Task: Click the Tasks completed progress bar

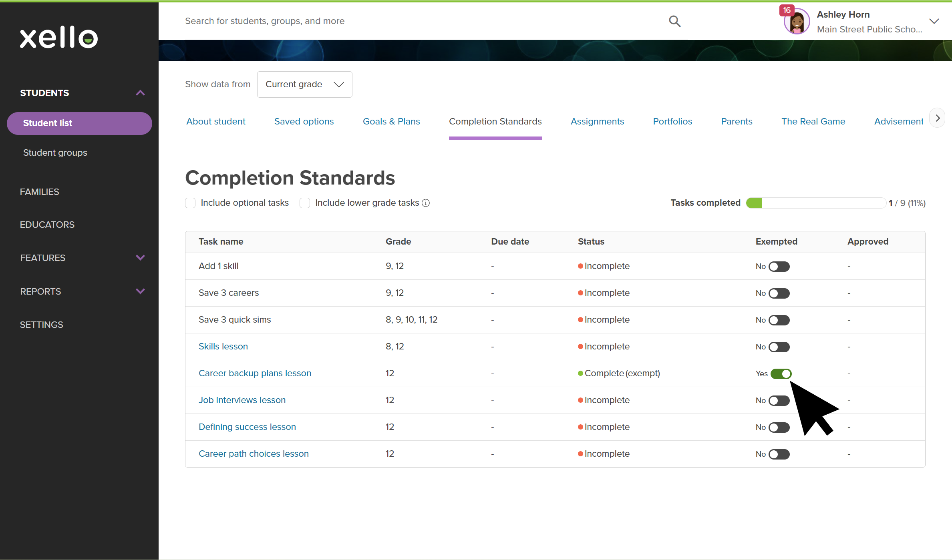Action: pos(815,203)
